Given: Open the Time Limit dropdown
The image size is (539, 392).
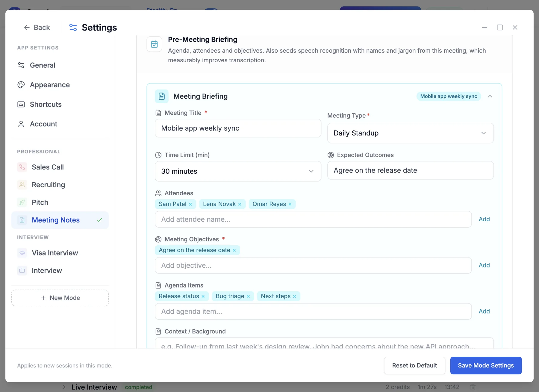Looking at the screenshot, I should point(238,171).
